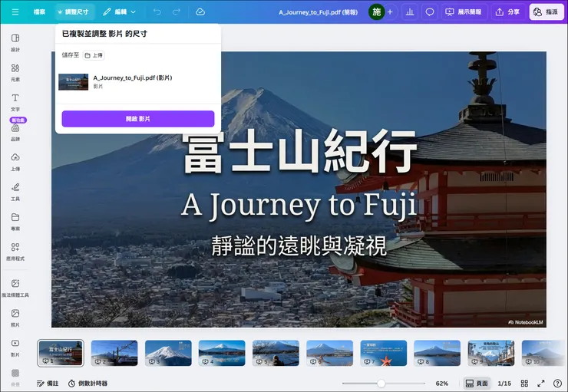Open the 專案 (Projects) sidebar panel
The height and width of the screenshot is (392, 568).
pos(15,222)
